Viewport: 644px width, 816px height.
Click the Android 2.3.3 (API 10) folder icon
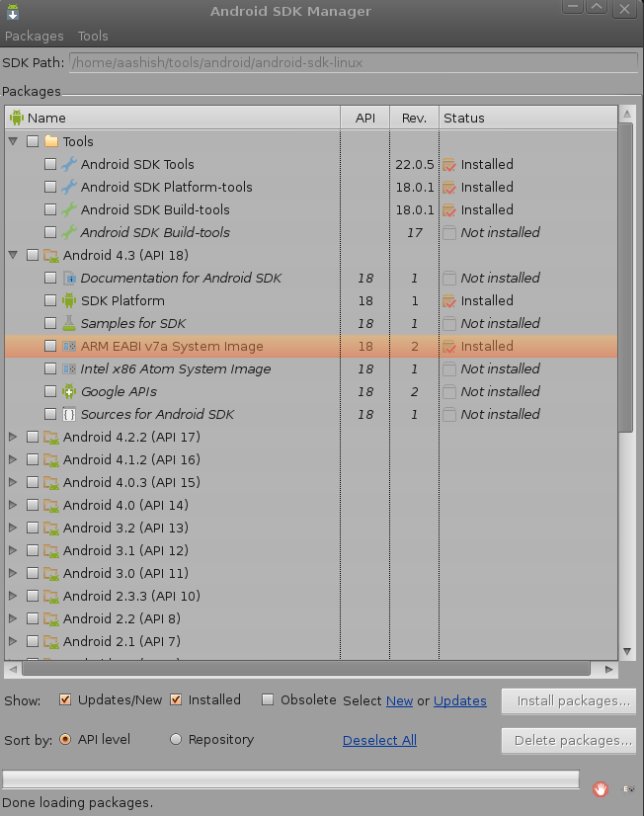51,597
